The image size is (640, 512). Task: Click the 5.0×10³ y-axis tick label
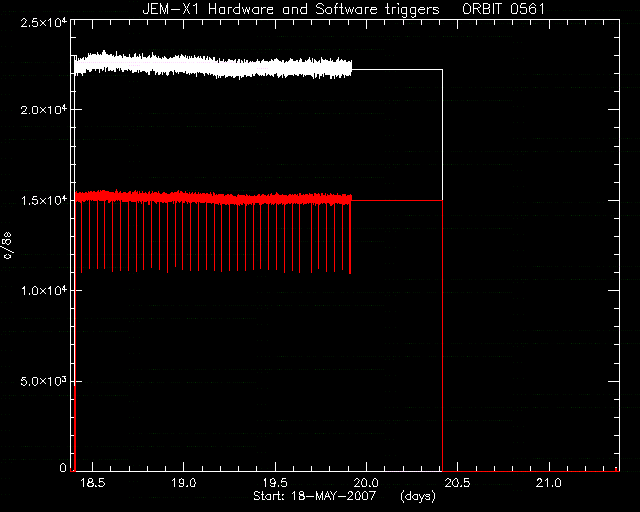point(44,381)
